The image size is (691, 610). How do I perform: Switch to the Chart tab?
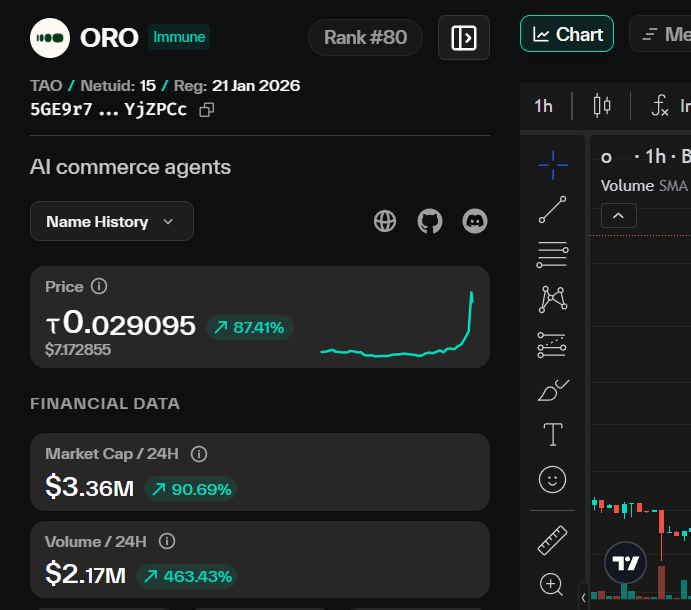tap(567, 34)
